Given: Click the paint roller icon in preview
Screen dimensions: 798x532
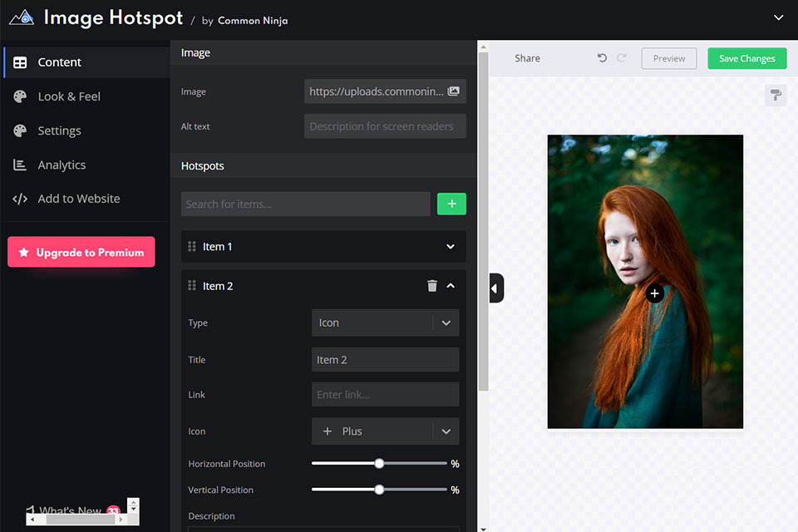Looking at the screenshot, I should click(x=776, y=96).
